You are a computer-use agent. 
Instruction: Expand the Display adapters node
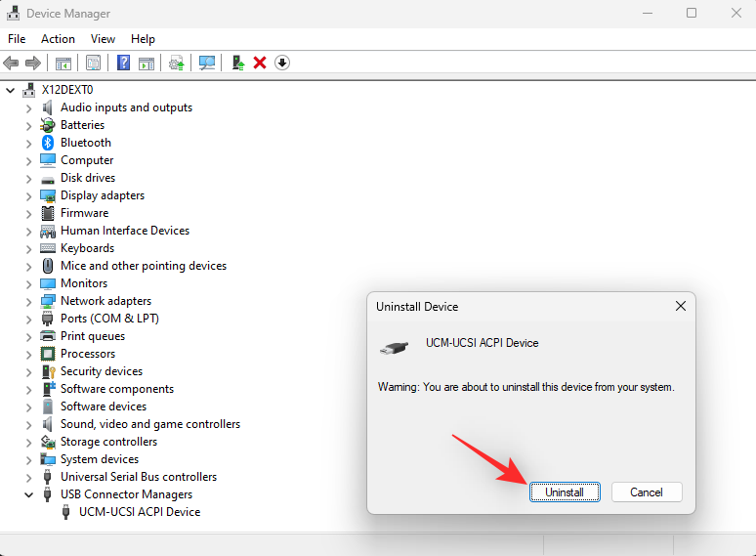pos(28,195)
